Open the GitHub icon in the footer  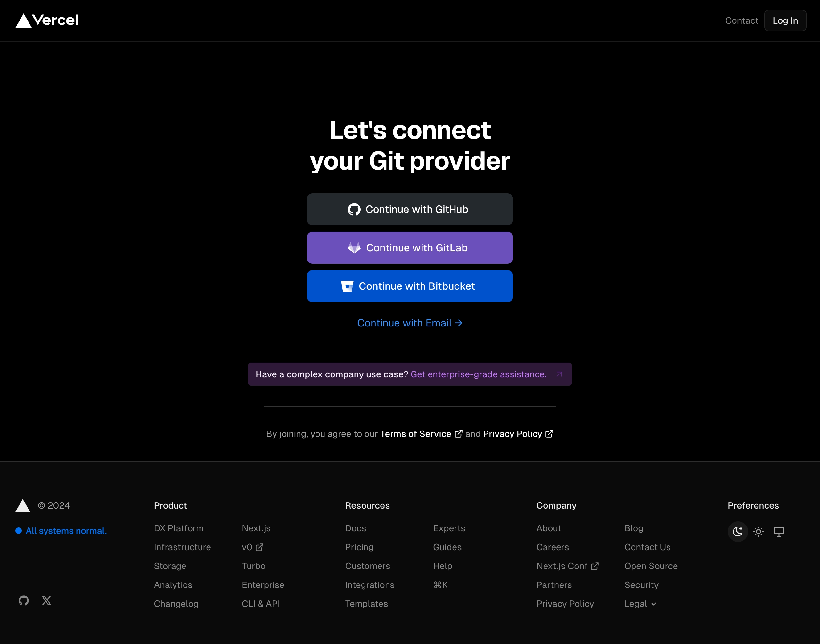[x=24, y=600]
